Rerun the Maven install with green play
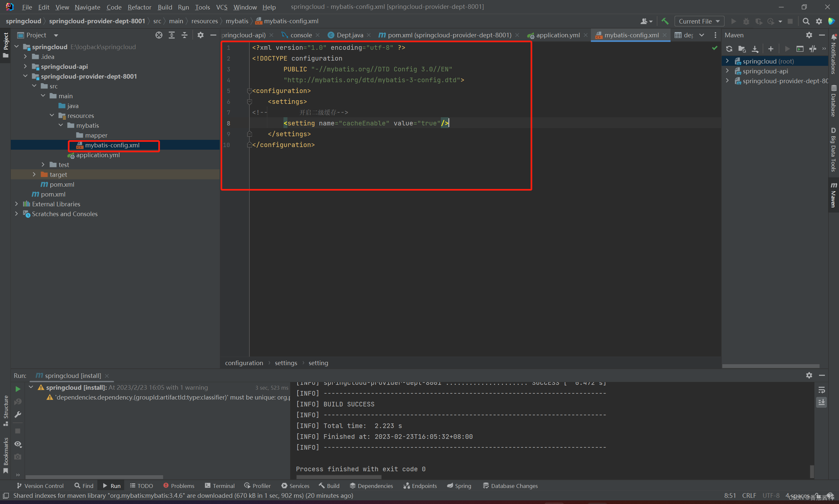The image size is (839, 504). click(x=18, y=389)
